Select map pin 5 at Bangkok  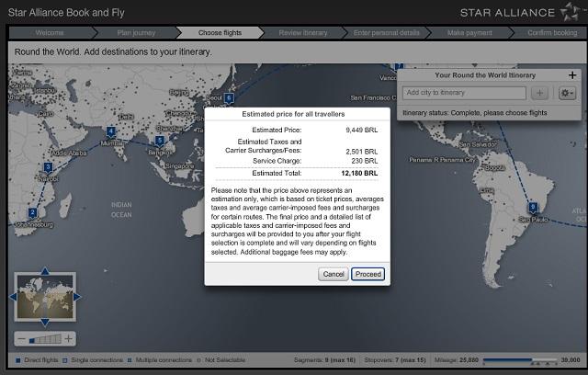pyautogui.click(x=160, y=141)
